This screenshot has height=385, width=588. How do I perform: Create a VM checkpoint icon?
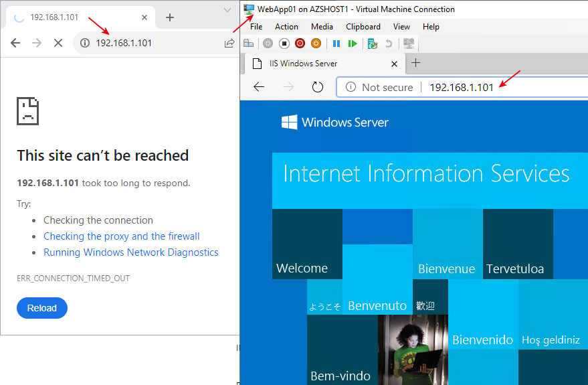[x=373, y=44]
